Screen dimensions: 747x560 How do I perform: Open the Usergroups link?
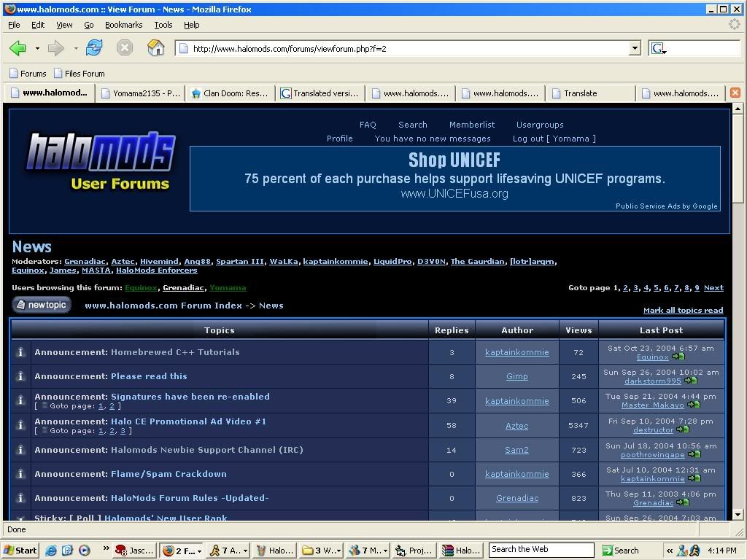coord(540,125)
